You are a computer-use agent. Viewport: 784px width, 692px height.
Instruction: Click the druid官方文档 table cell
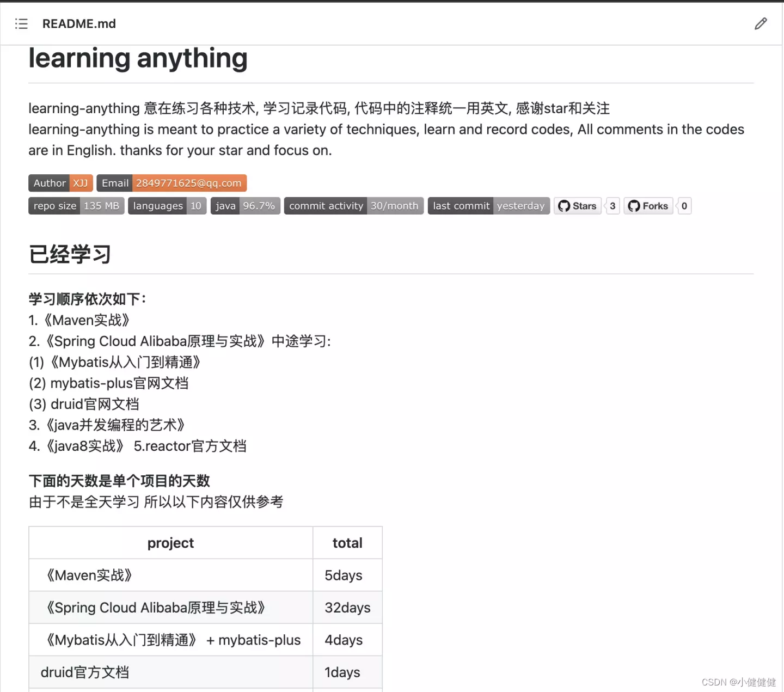(x=170, y=672)
